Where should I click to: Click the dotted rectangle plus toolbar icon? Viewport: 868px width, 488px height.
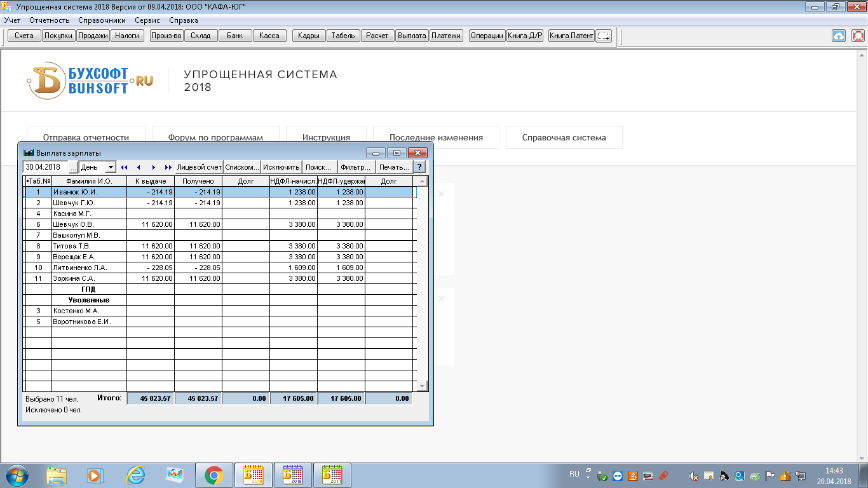click(x=604, y=36)
